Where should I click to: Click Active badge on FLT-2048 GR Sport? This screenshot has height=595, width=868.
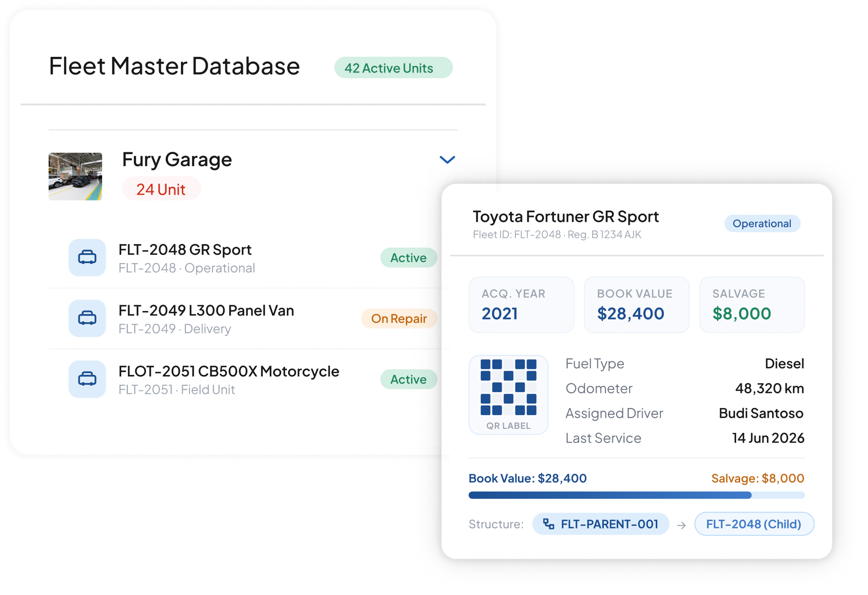[408, 258]
